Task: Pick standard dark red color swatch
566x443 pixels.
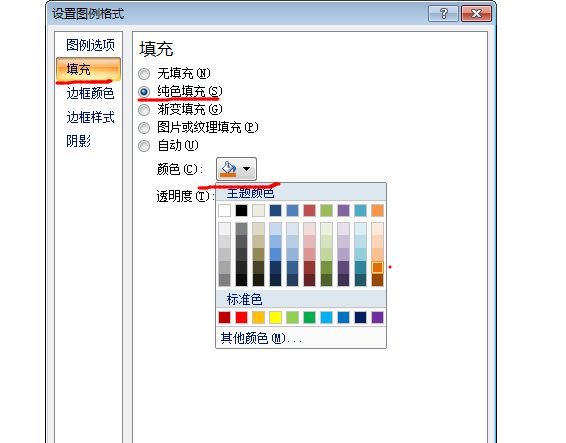Action: pos(225,318)
